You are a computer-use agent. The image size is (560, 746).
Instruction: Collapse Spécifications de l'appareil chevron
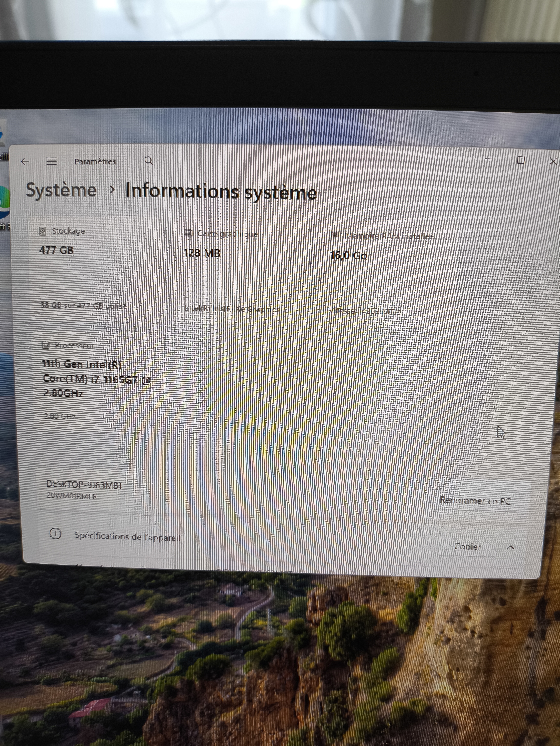click(x=510, y=547)
